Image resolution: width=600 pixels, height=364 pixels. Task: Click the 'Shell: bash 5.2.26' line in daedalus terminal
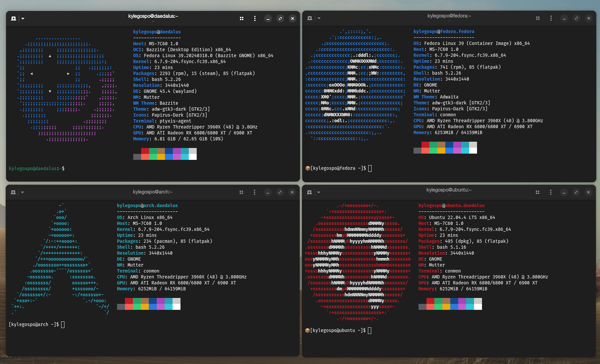coord(157,79)
